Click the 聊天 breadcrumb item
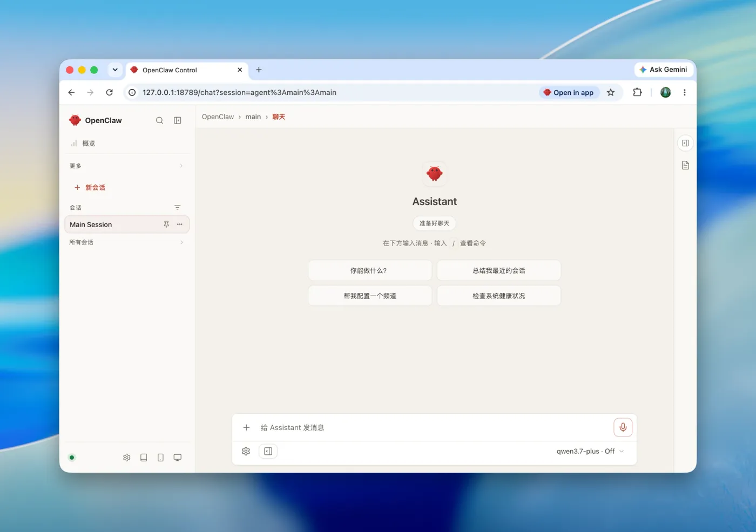Viewport: 756px width, 532px height. 279,117
